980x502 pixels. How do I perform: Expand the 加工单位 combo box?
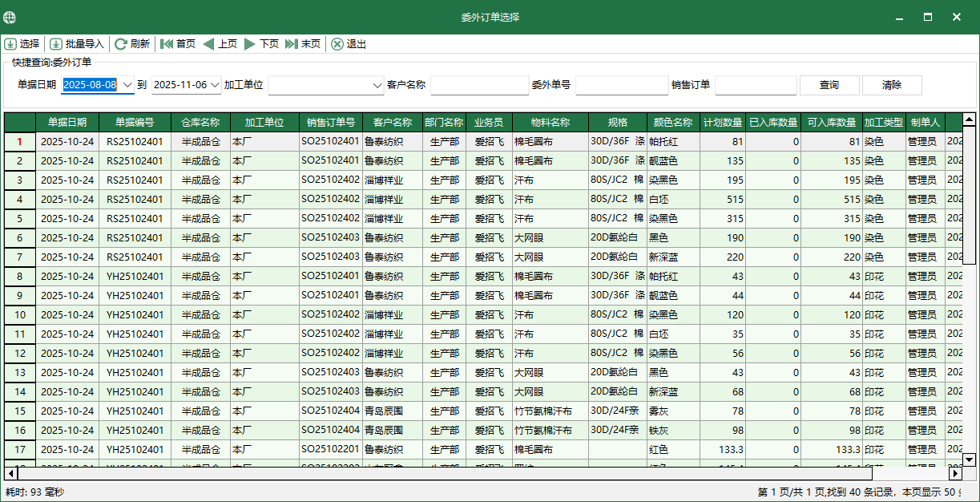pyautogui.click(x=376, y=83)
